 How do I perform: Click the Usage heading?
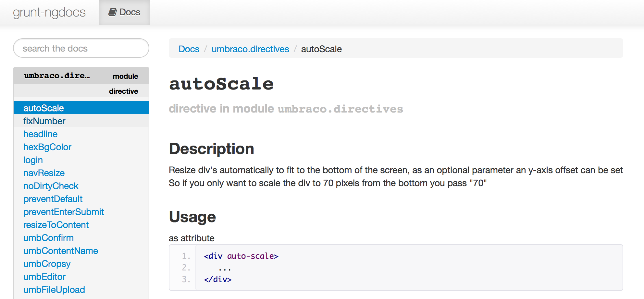pyautogui.click(x=192, y=217)
